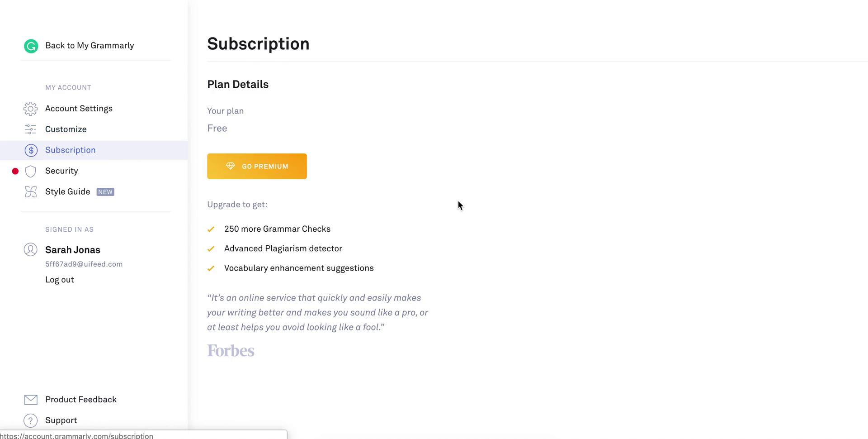This screenshot has height=439, width=868.
Task: Click the red notification dot beside Security
Action: (15, 171)
